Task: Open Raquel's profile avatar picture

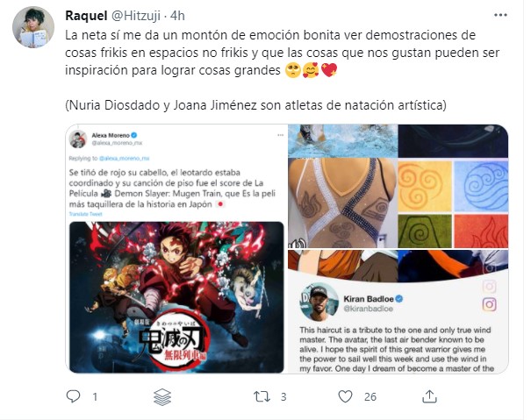Action: click(33, 27)
